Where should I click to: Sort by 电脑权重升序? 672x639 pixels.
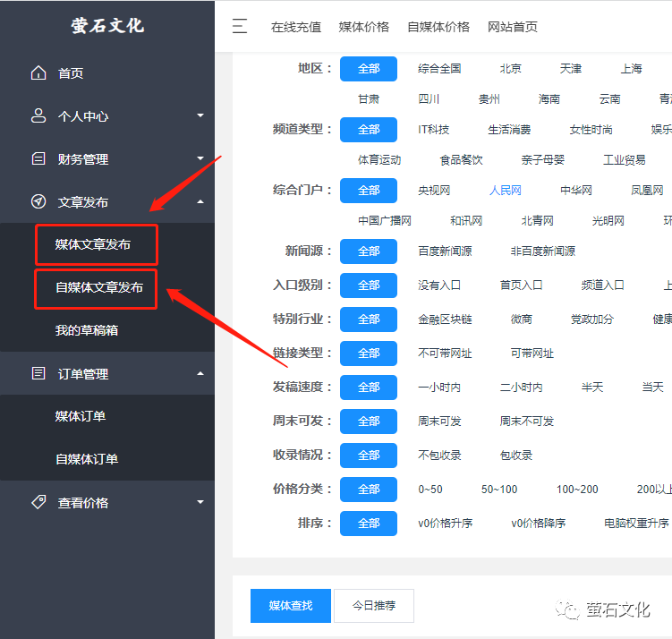[x=636, y=524]
